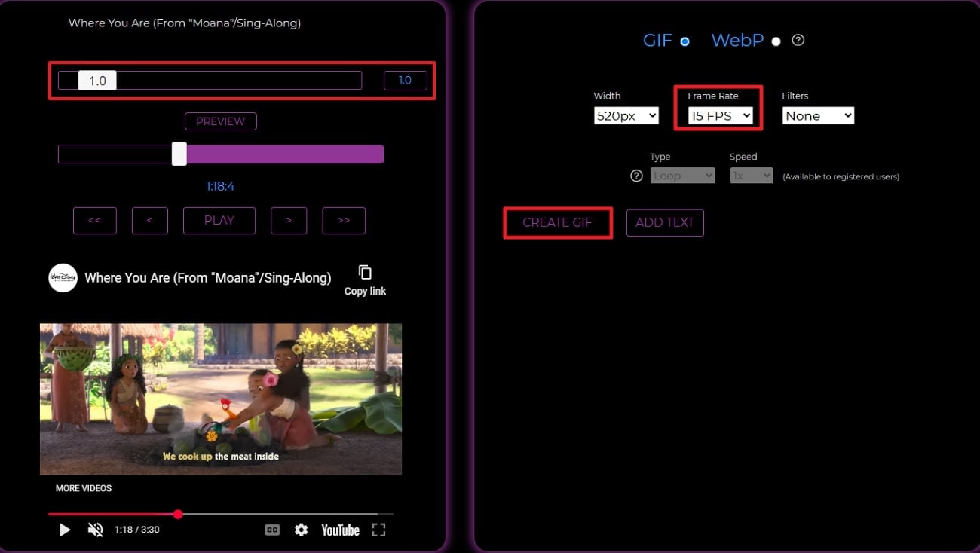980x553 pixels.
Task: Open YouTube player settings gear
Action: (302, 530)
